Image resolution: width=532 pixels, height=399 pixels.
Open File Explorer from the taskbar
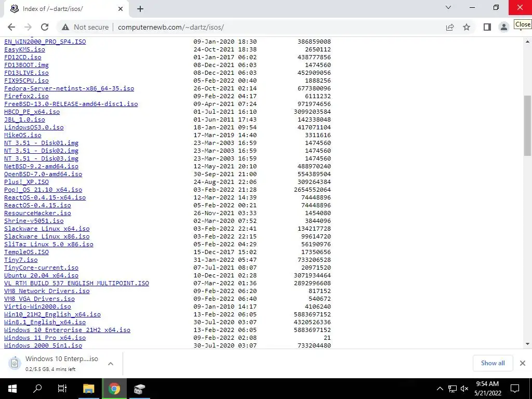pyautogui.click(x=88, y=389)
